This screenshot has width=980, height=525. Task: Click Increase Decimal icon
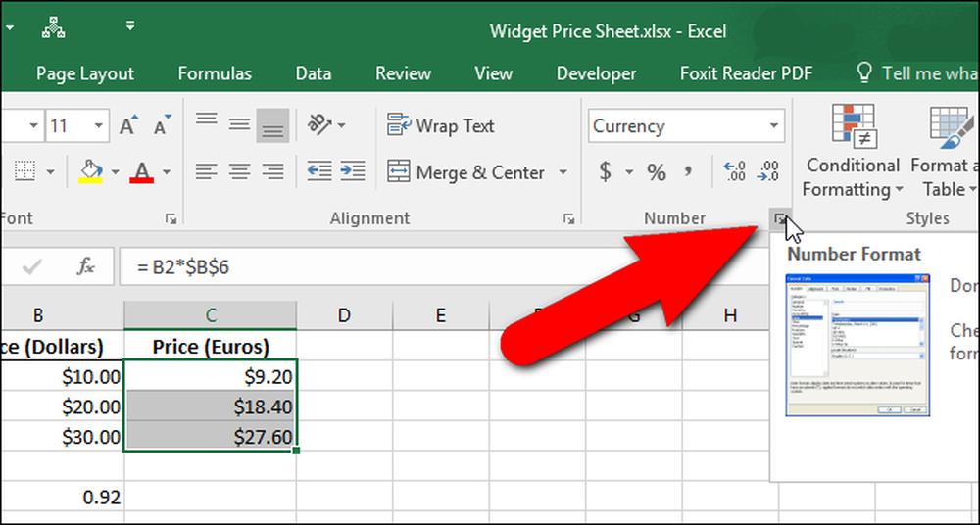734,170
